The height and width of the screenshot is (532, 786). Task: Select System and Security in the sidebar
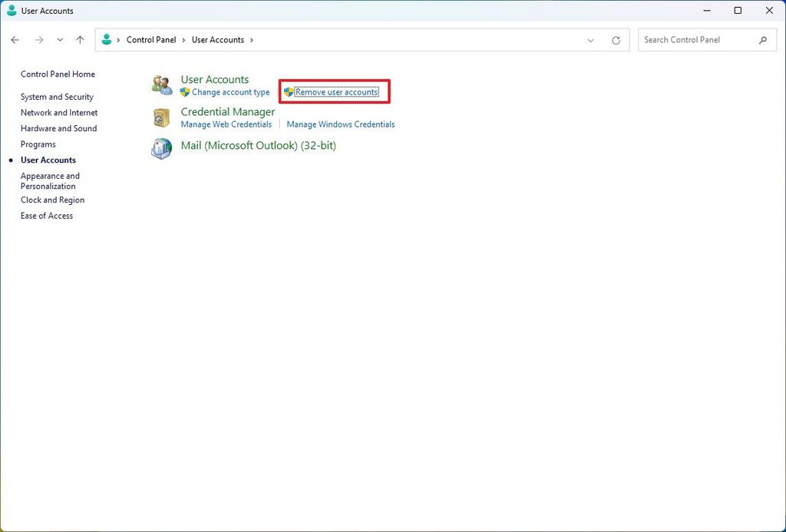pos(57,97)
